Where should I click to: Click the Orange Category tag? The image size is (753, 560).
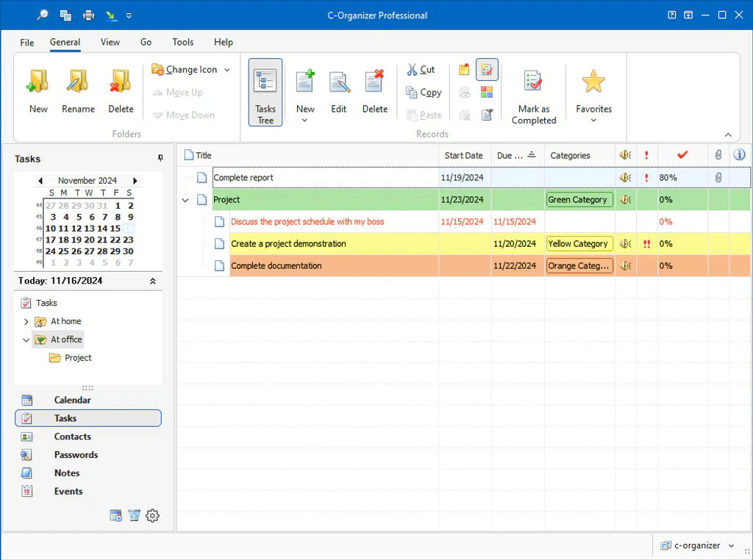(x=579, y=266)
